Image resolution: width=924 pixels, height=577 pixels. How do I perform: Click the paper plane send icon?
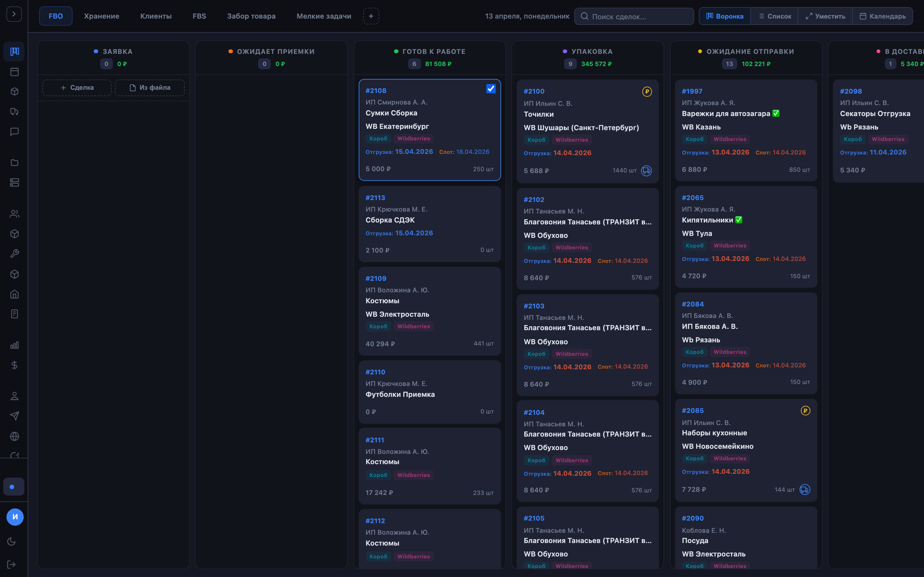14,416
